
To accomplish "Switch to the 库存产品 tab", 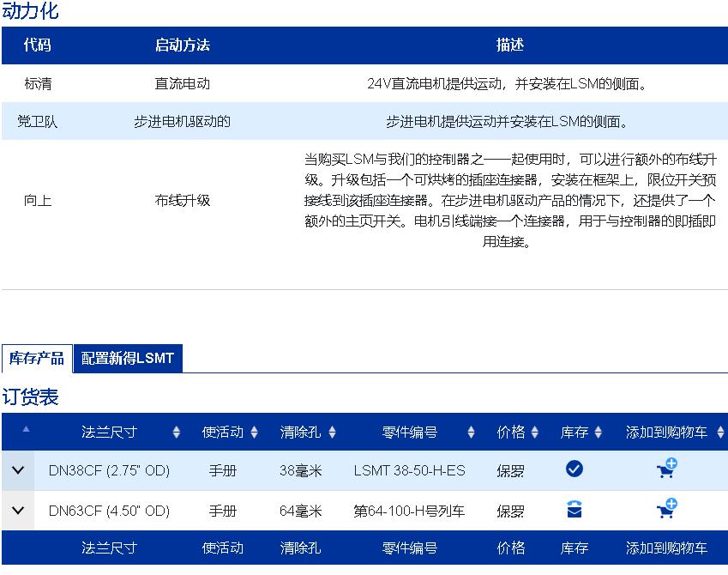I will (37, 359).
